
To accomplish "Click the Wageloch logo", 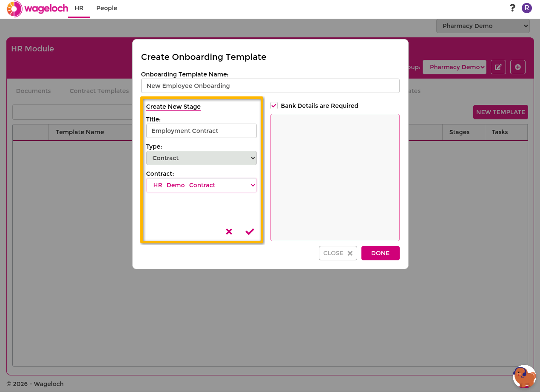I will pos(37,9).
